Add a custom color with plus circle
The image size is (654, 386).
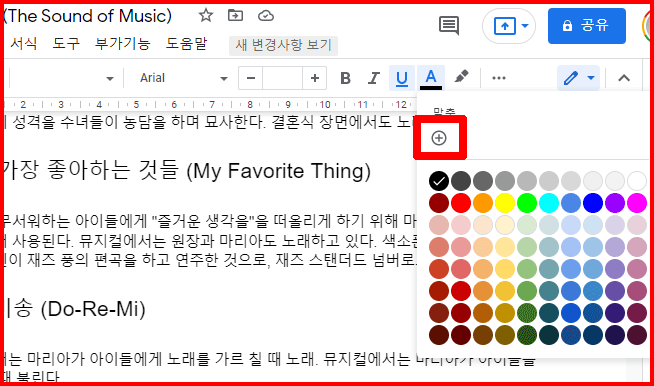pyautogui.click(x=439, y=138)
